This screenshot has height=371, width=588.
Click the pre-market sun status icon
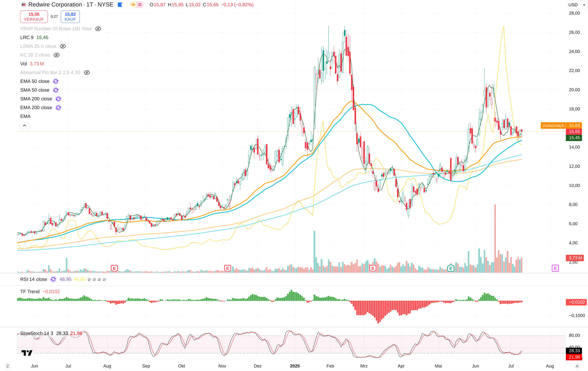coord(133,5)
